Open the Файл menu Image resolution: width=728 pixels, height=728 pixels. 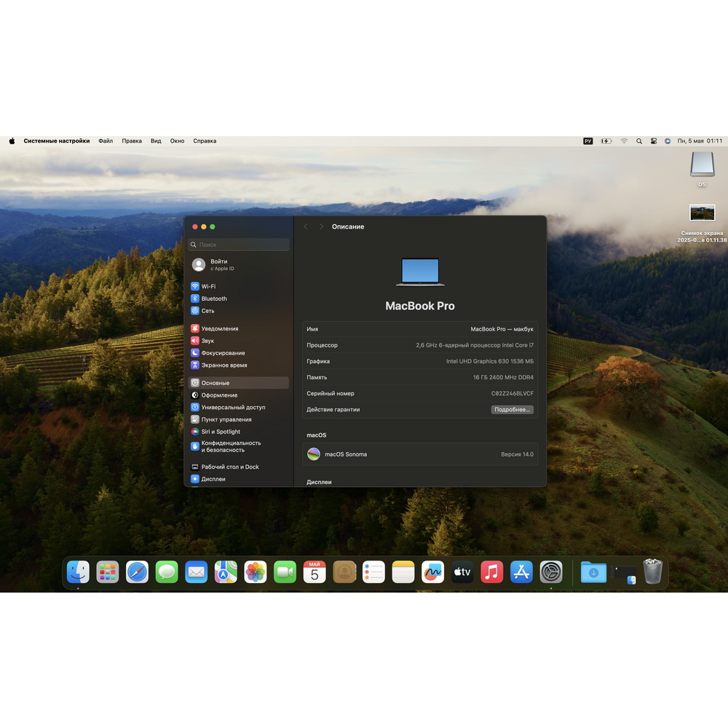pyautogui.click(x=106, y=141)
